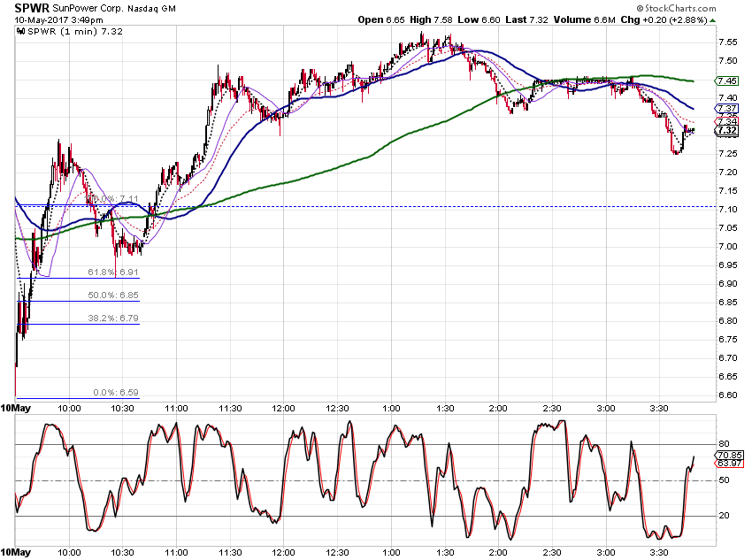Click the SPWR ticker symbol in the title
Viewport: 752px width, 560px height.
(32, 8)
